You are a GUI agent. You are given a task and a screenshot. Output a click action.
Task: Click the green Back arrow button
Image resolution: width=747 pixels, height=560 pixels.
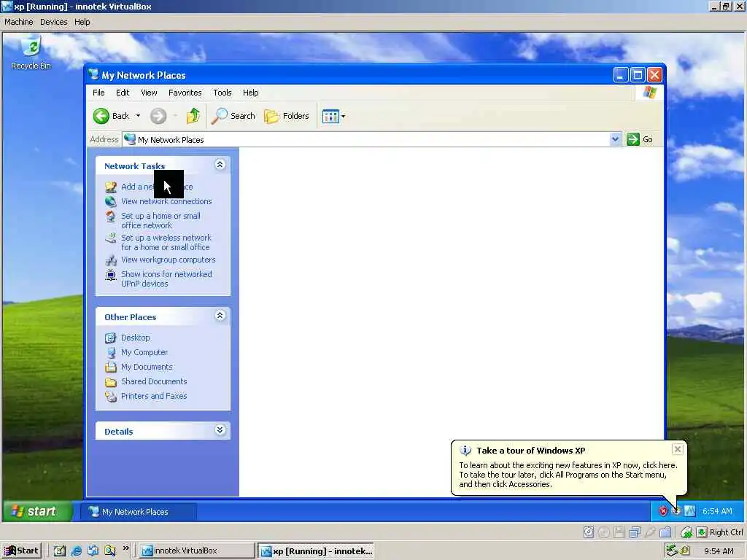(101, 116)
